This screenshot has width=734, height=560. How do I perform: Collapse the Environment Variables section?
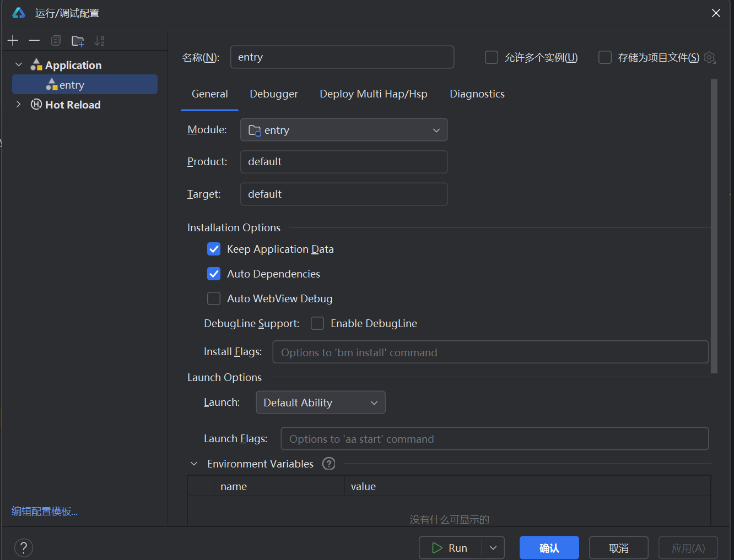194,464
